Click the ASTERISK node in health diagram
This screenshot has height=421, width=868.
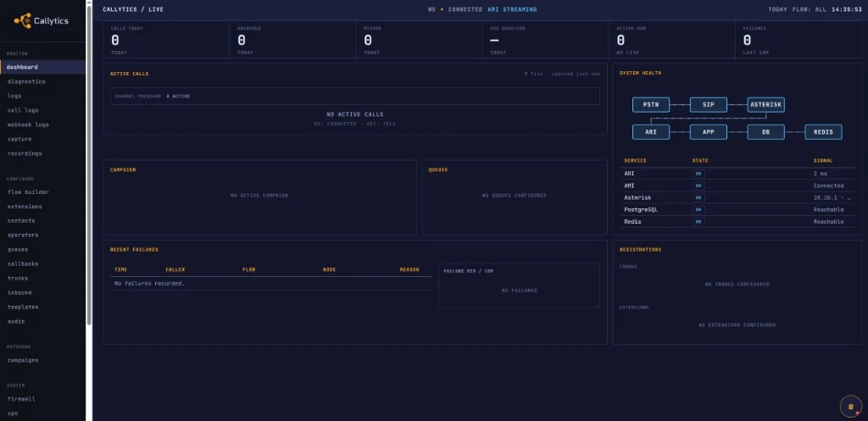click(x=766, y=104)
